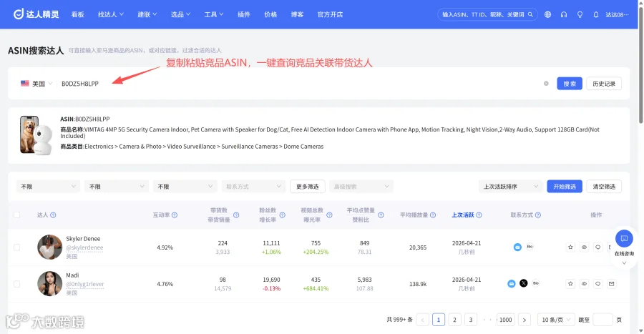Open the 官方开店 menu item
Viewport: 644px width, 334px height.
(330, 14)
